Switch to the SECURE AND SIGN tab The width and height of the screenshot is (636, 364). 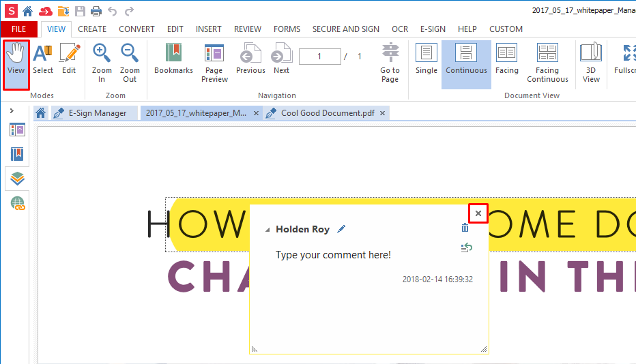[x=345, y=29]
